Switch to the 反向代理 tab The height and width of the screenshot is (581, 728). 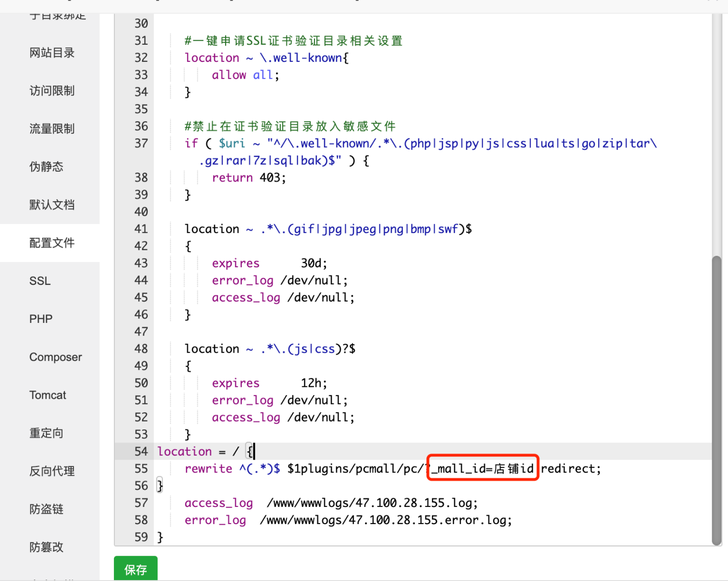52,471
